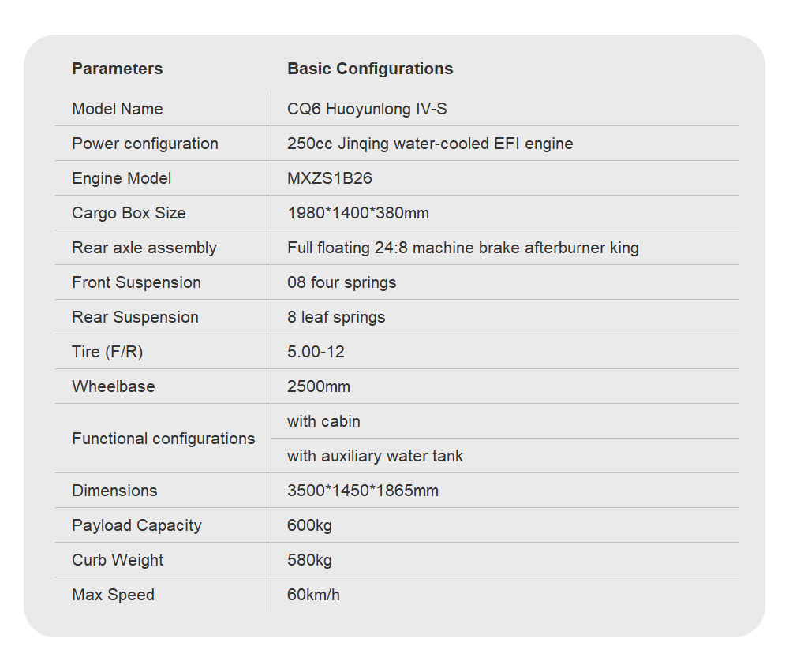789x672 pixels.
Task: Select the Cargo Box Size label
Action: click(x=129, y=213)
